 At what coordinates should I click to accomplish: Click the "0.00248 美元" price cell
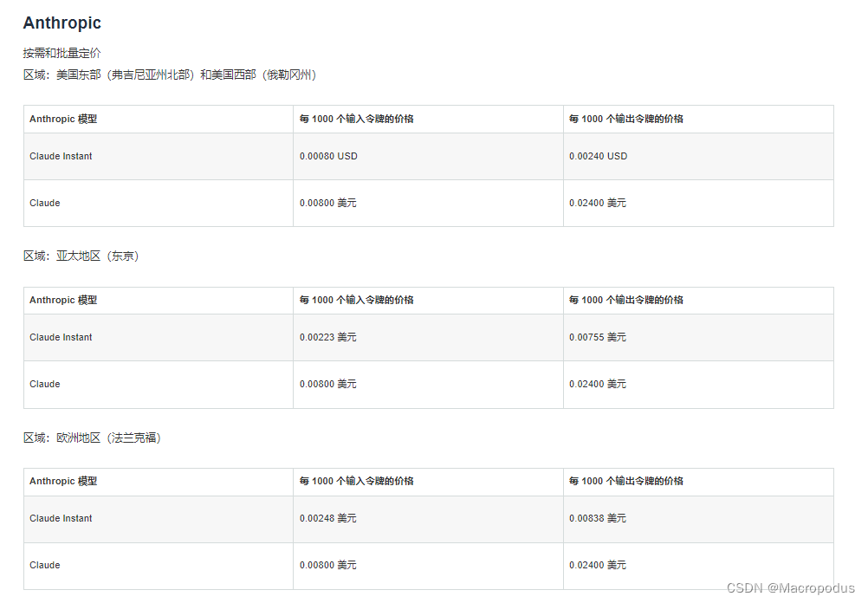coord(327,518)
